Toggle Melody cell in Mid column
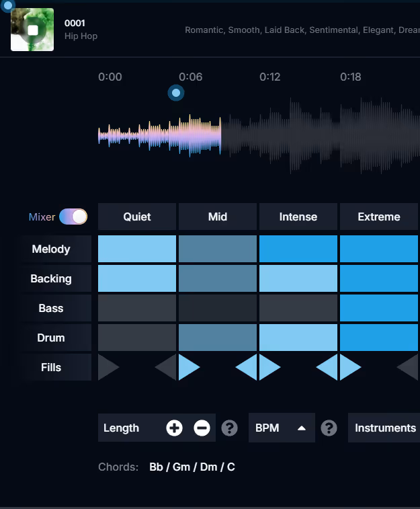 (218, 249)
